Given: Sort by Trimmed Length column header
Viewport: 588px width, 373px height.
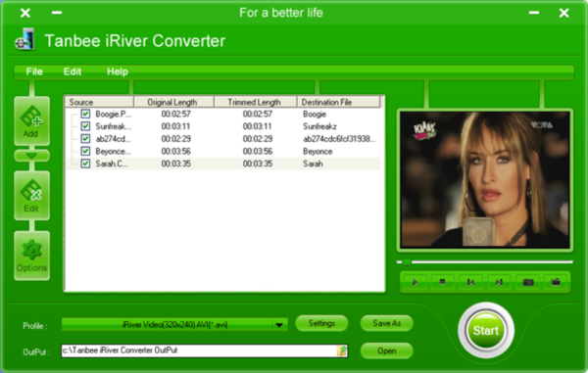Looking at the screenshot, I should click(256, 102).
